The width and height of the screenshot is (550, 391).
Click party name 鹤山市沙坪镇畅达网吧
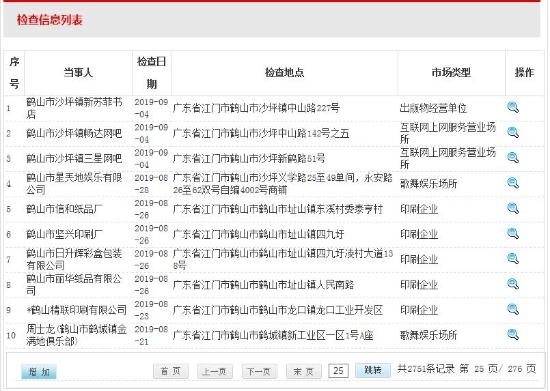pos(74,133)
